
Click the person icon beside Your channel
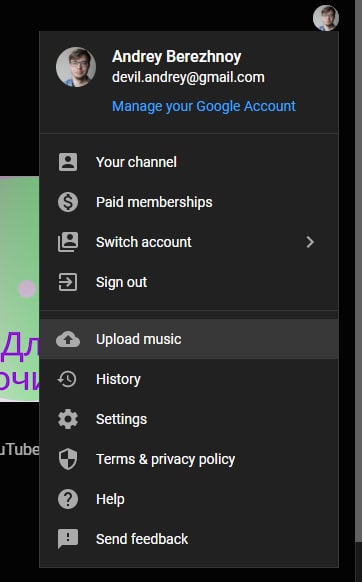point(68,162)
